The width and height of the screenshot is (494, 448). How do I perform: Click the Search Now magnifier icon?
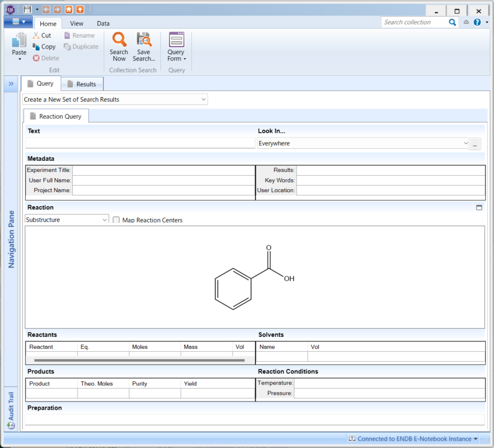(119, 40)
